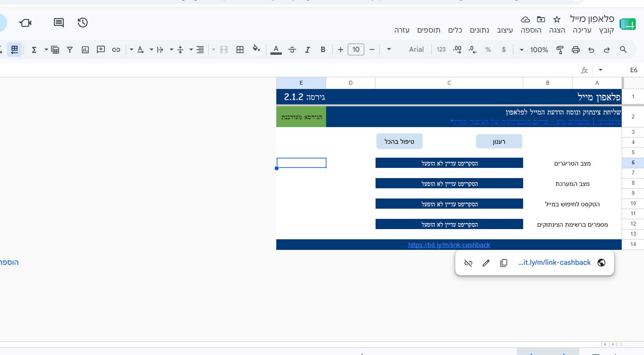This screenshot has width=644, height=355.
Task: Activate the paint format roller icon
Action: coord(560,49)
